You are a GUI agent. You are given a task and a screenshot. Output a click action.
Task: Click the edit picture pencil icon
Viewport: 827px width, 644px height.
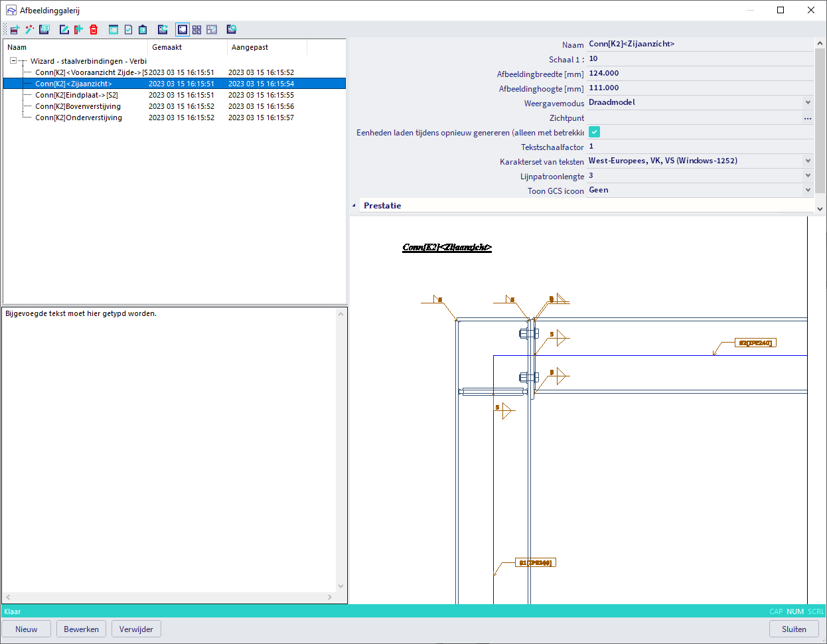[64, 30]
